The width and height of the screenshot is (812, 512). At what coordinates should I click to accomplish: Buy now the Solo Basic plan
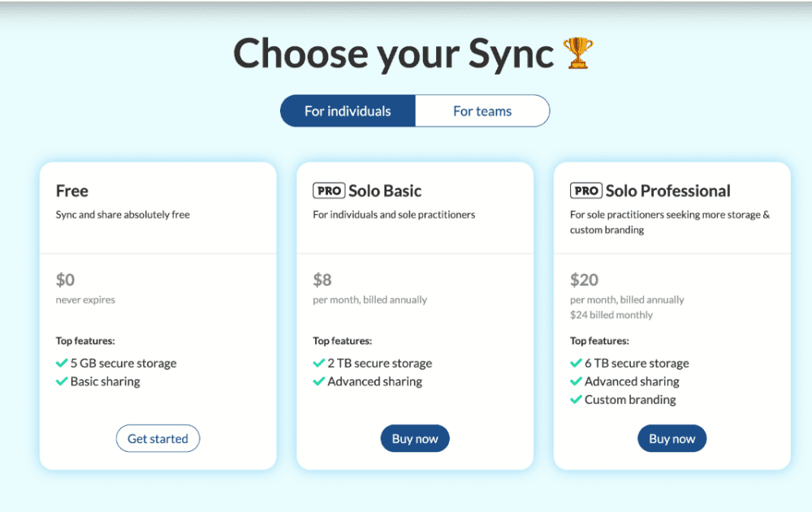tap(415, 438)
